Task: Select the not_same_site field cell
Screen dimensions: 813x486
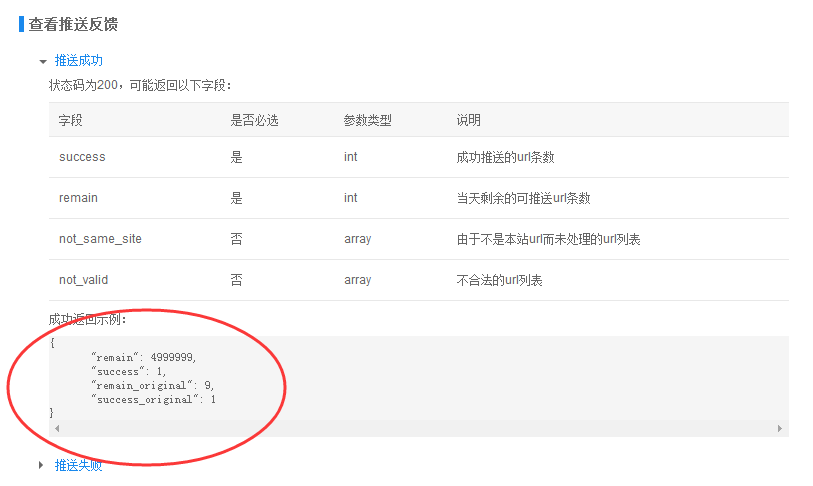Action: (x=100, y=239)
